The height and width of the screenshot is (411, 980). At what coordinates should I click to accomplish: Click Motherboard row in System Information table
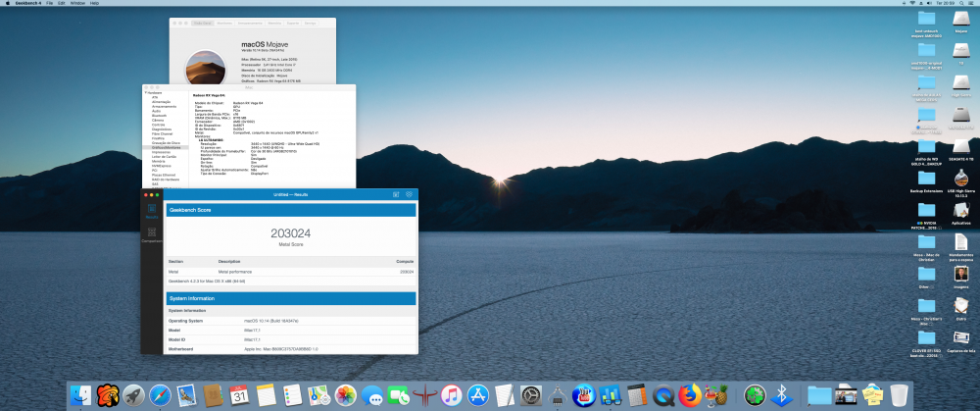pos(291,348)
